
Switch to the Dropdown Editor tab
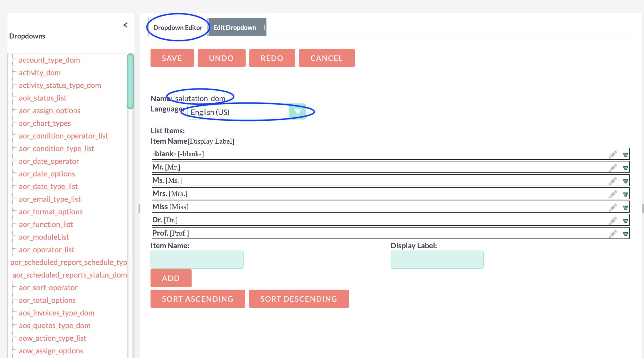point(178,28)
